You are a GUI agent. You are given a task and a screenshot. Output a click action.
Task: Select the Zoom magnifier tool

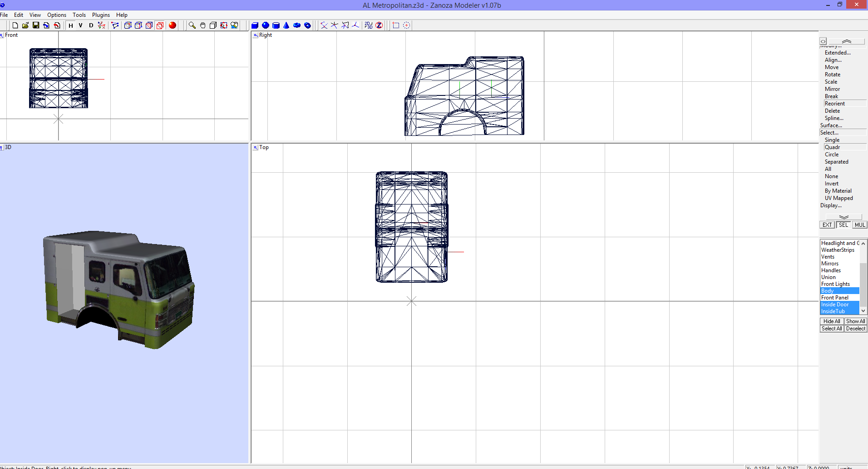[x=192, y=25]
